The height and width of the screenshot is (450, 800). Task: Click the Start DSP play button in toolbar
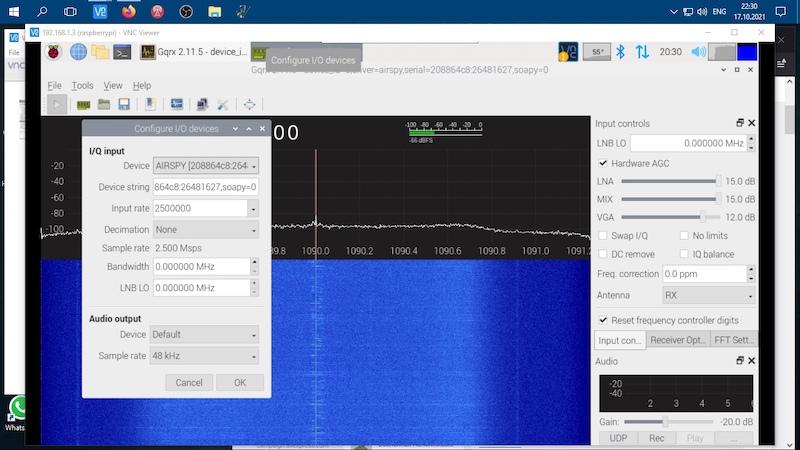point(57,104)
